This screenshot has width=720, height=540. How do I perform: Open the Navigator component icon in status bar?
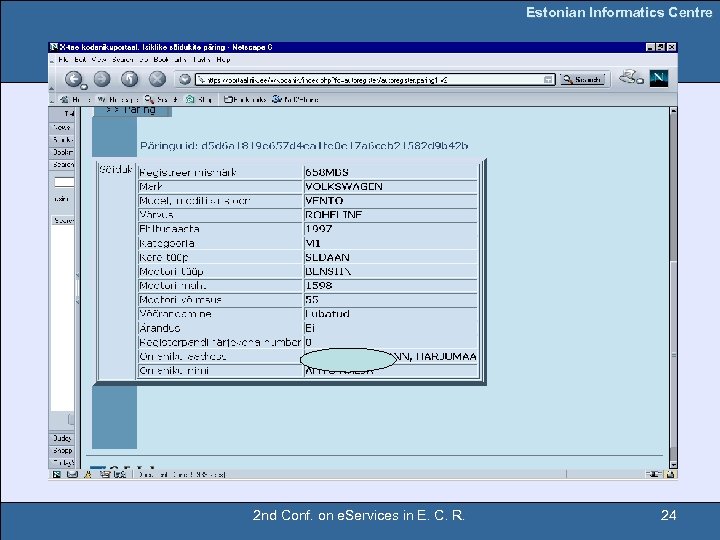pyautogui.click(x=56, y=474)
